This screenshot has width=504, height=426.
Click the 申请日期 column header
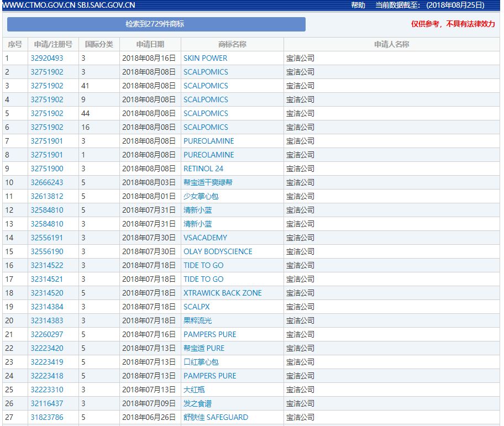click(150, 44)
